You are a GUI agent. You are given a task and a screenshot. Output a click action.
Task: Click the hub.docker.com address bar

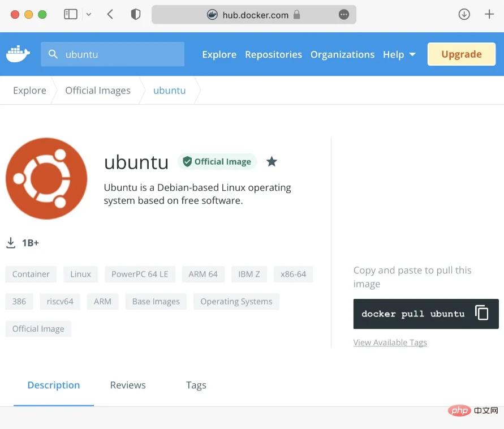[x=253, y=15]
